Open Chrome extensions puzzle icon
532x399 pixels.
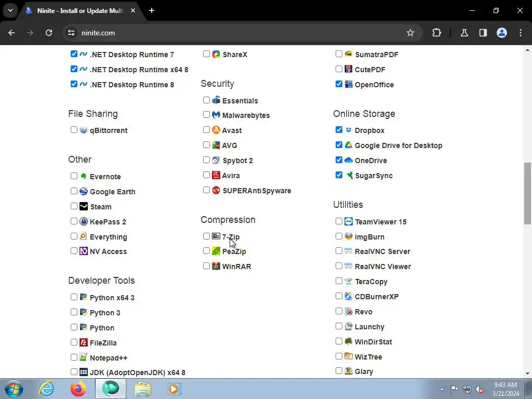coord(436,33)
